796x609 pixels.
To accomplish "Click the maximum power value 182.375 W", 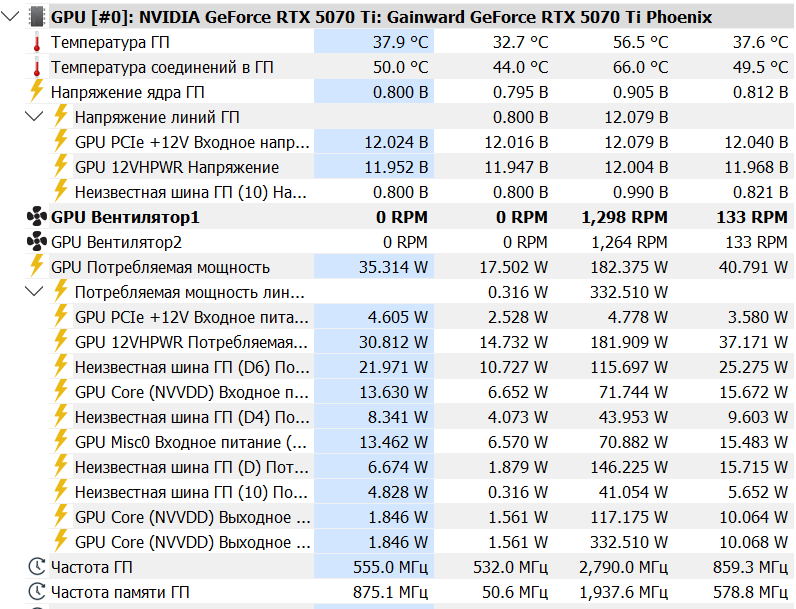I will pyautogui.click(x=629, y=267).
